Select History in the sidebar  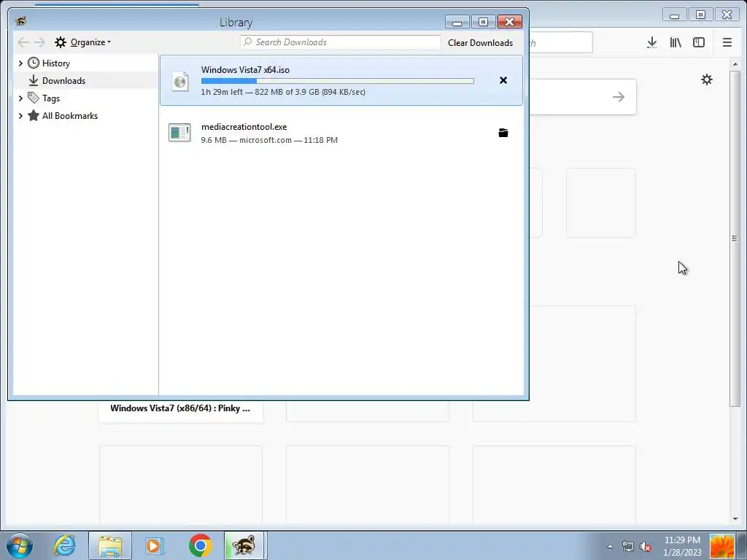(x=55, y=63)
